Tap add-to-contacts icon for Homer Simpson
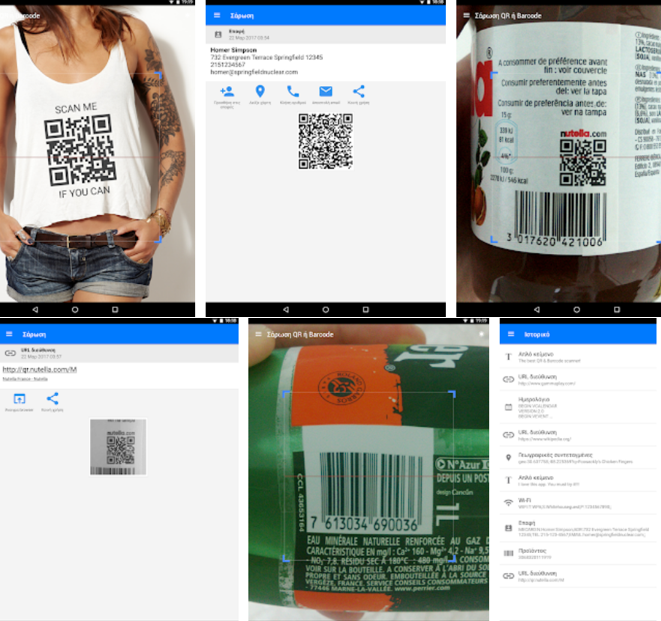 coord(227,91)
